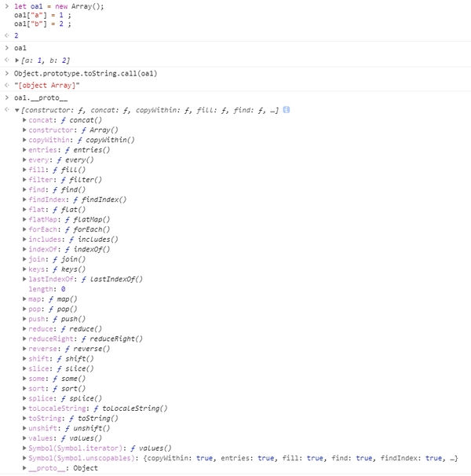The height and width of the screenshot is (476, 471).
Task: Click the "[object Array]" string result
Action: 47,85
